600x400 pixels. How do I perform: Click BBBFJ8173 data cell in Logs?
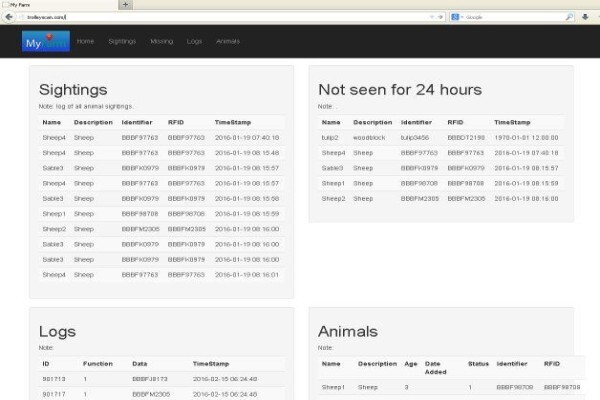[151, 379]
